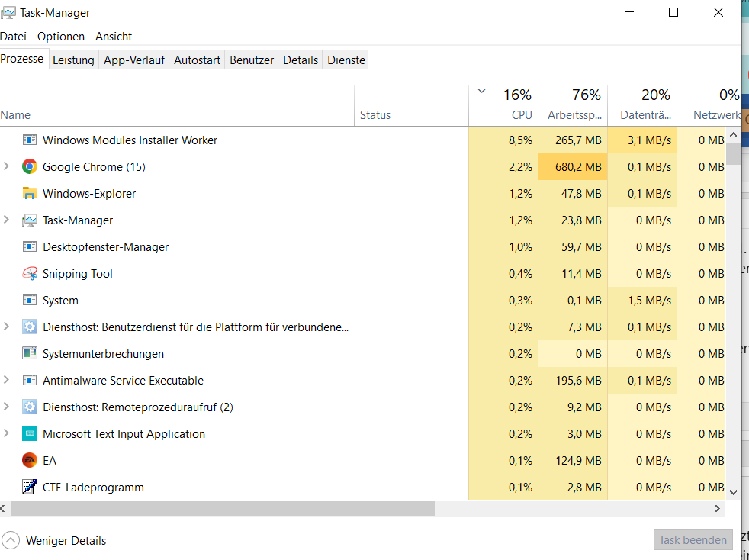Expand the Google Chrome (15) process group

tap(6, 166)
